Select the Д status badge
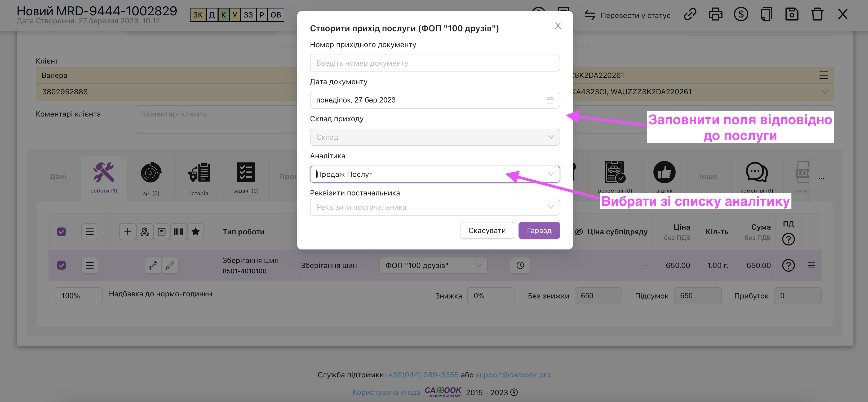 tap(212, 15)
